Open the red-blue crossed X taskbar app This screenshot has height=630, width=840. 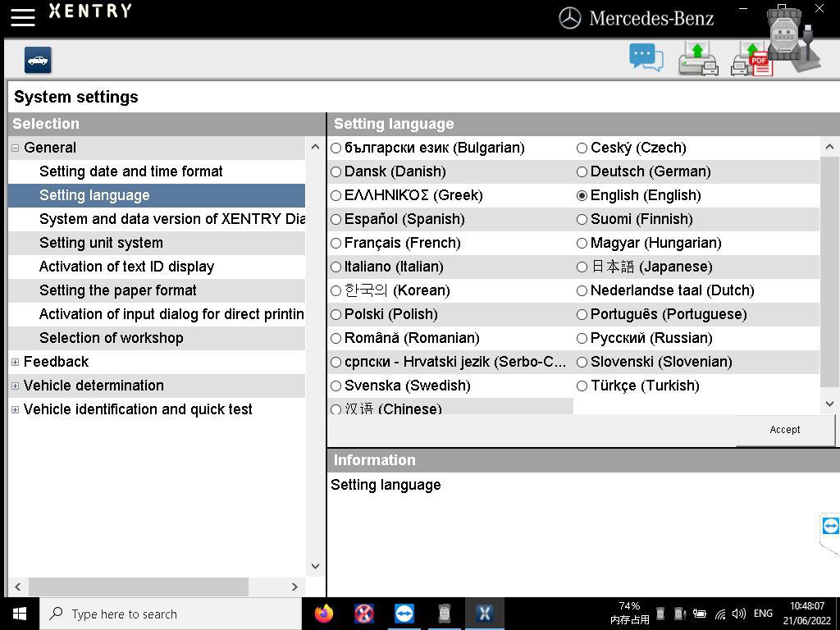[x=364, y=614]
